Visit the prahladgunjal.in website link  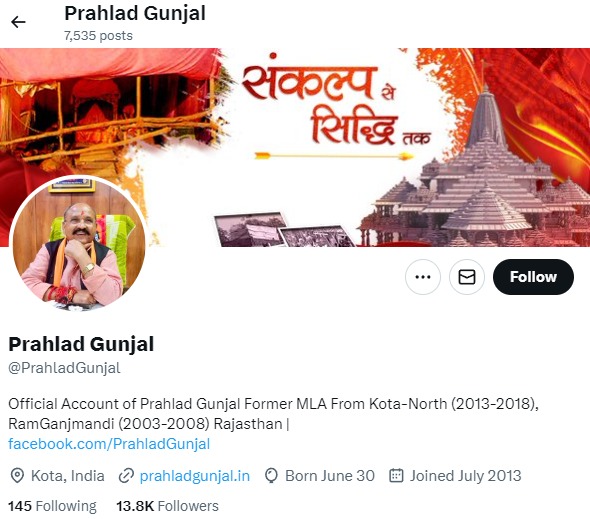point(195,476)
